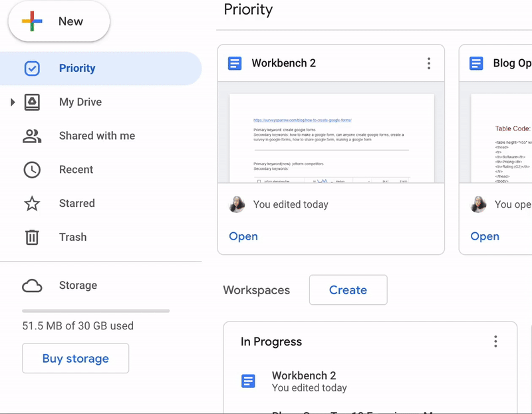Open the Trash folder
The height and width of the screenshot is (414, 532).
click(x=72, y=237)
